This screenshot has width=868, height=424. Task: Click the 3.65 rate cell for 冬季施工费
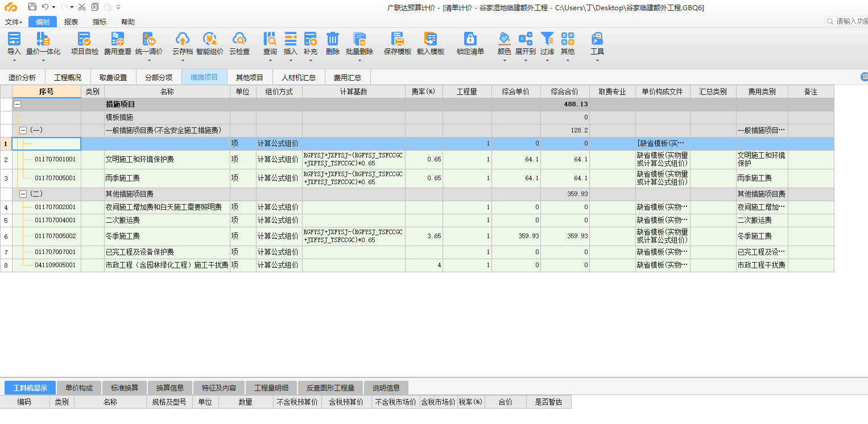tap(424, 236)
